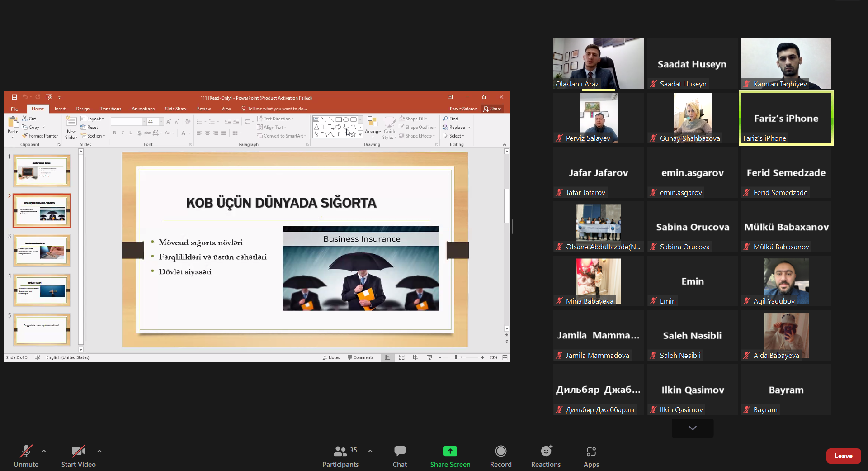The height and width of the screenshot is (471, 868).
Task: Open Quick Styles gallery
Action: coord(389,127)
